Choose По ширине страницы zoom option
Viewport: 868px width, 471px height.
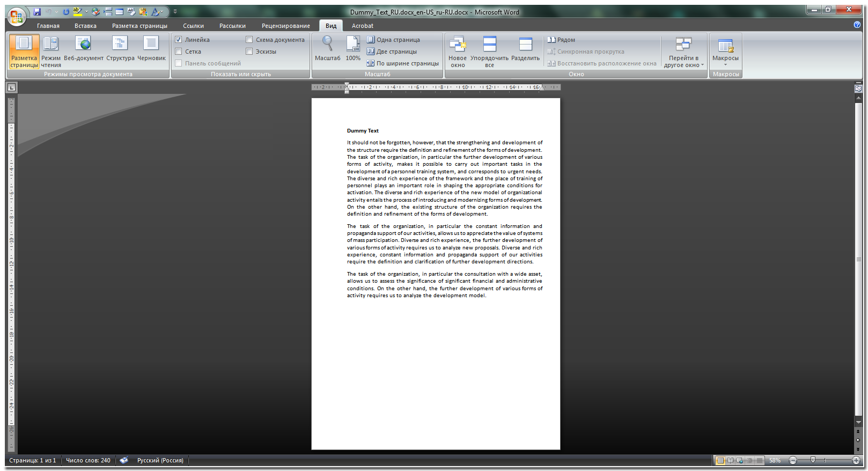(403, 63)
